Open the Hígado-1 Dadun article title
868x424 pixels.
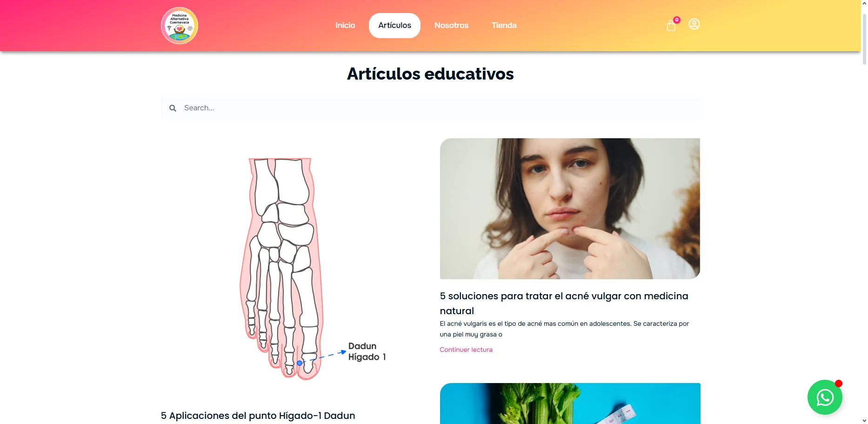point(258,416)
